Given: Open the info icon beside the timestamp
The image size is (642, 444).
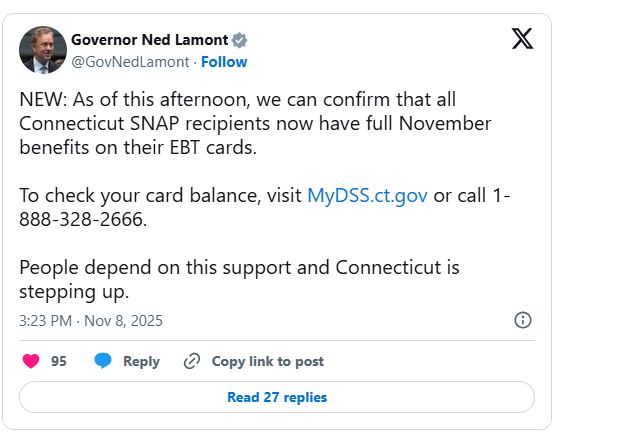Looking at the screenshot, I should point(522,320).
